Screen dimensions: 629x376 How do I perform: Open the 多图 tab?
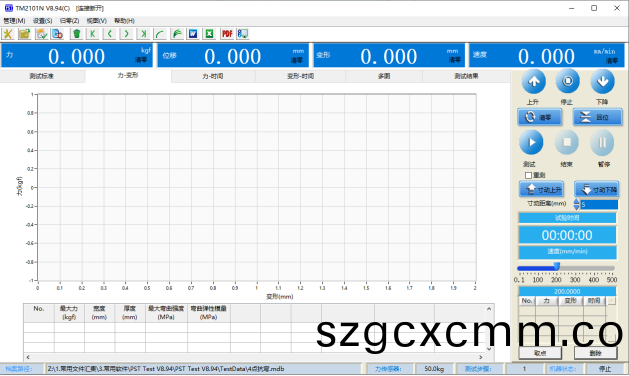click(x=384, y=76)
